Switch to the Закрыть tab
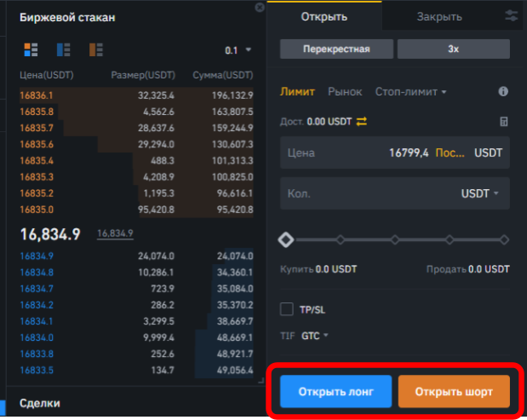 click(x=439, y=16)
